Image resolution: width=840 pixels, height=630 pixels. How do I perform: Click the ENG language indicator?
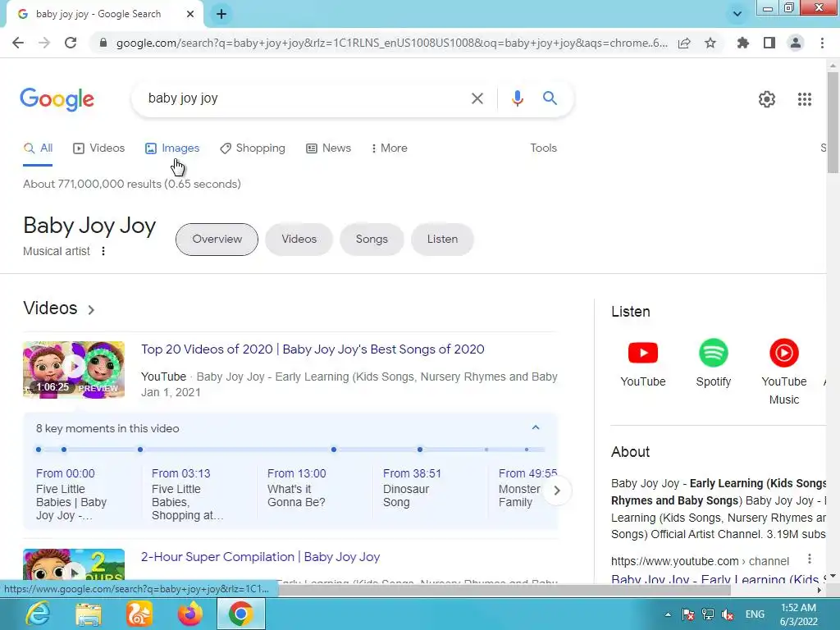pyautogui.click(x=755, y=614)
